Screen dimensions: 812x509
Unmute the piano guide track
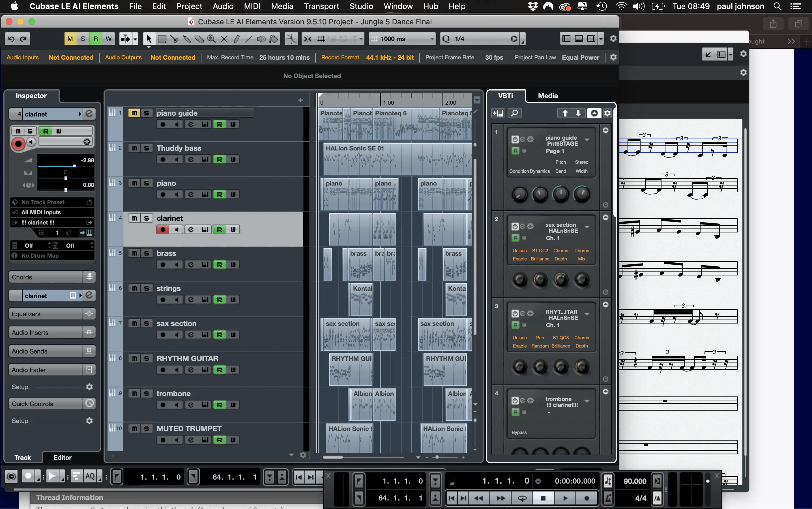pyautogui.click(x=134, y=113)
